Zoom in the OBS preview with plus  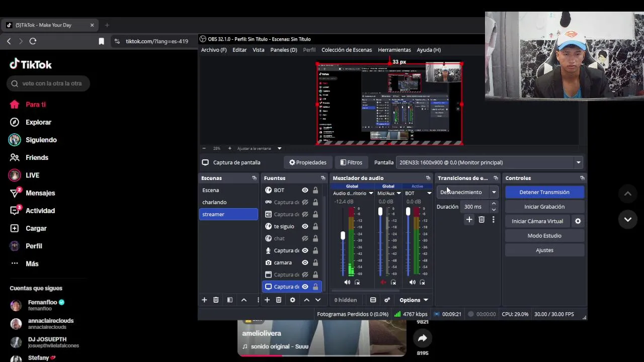[x=229, y=148]
